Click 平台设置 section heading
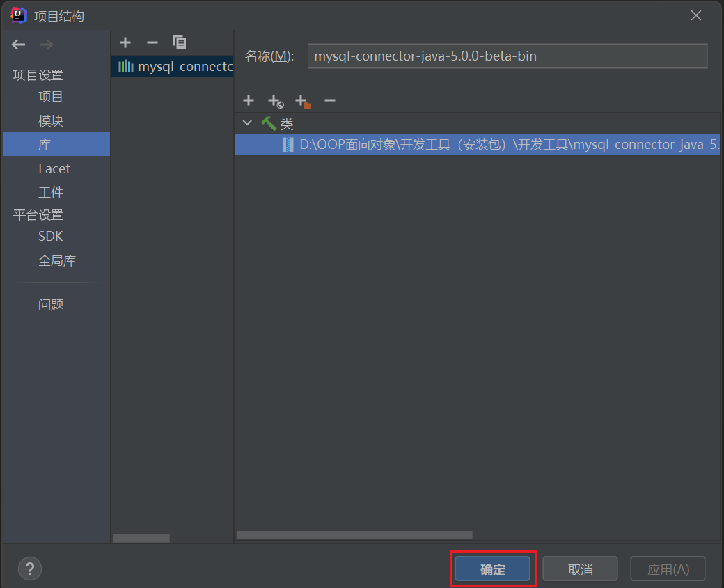 [x=38, y=214]
